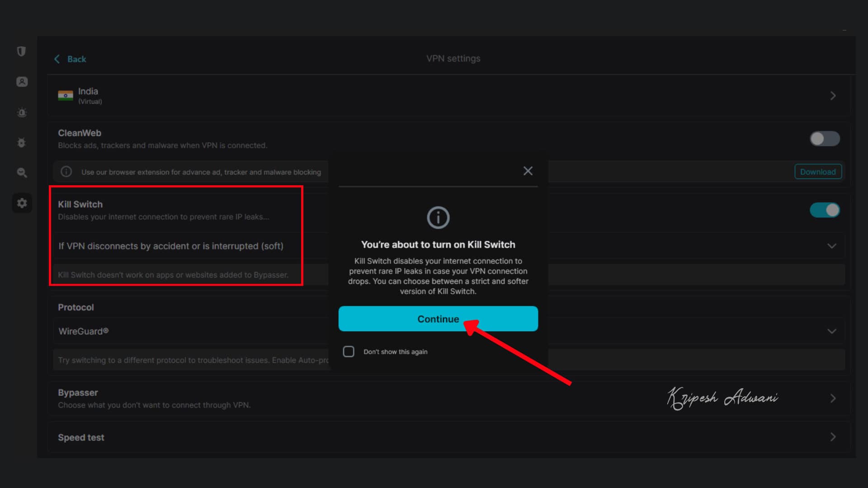Select the Settings gear sidebar icon
The width and height of the screenshot is (868, 488).
point(22,203)
